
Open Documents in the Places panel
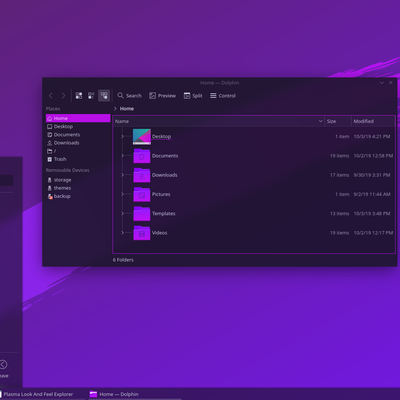coord(78,135)
